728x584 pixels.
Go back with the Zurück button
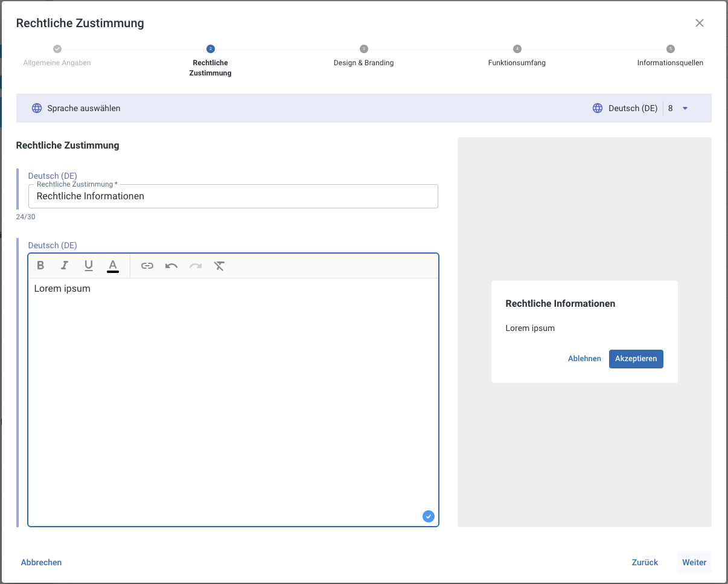point(645,562)
